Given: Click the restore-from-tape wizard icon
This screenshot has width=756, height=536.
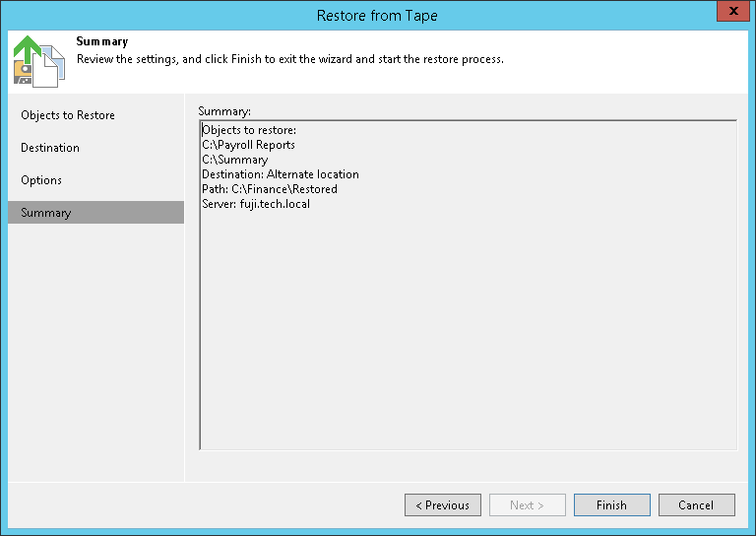Looking at the screenshot, I should tap(38, 61).
